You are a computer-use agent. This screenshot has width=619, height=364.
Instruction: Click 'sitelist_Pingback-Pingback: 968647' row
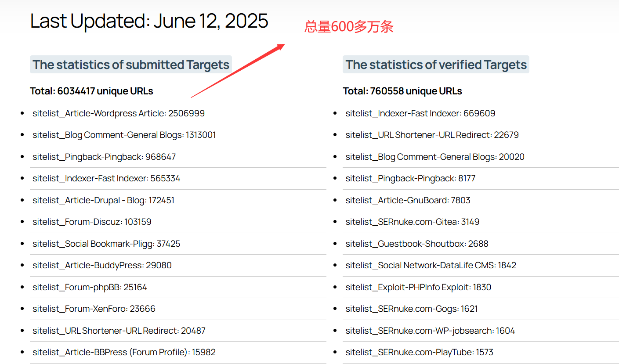coord(178,157)
